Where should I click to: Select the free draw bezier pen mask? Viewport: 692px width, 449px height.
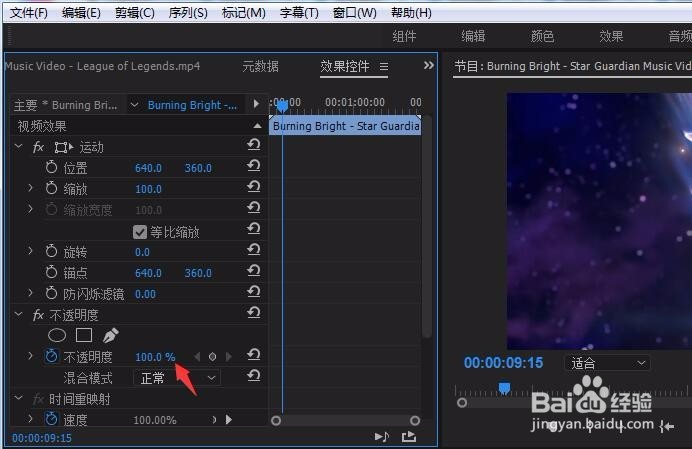pos(110,336)
